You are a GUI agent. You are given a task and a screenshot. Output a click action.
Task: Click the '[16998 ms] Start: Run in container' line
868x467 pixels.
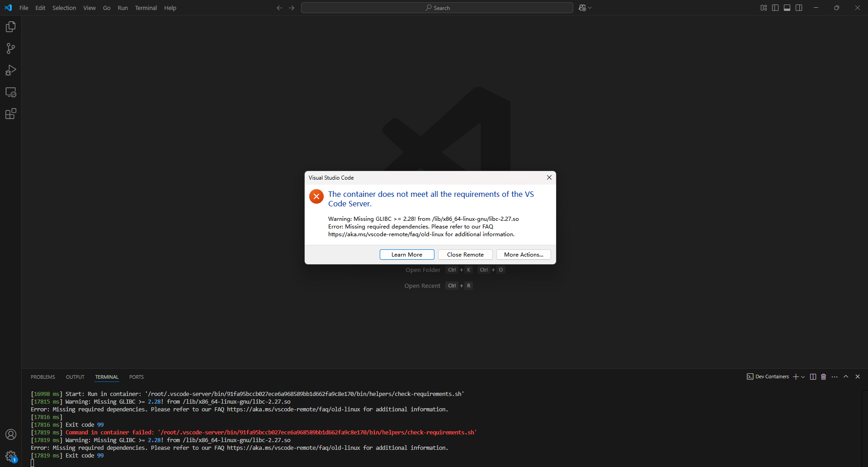(247, 394)
